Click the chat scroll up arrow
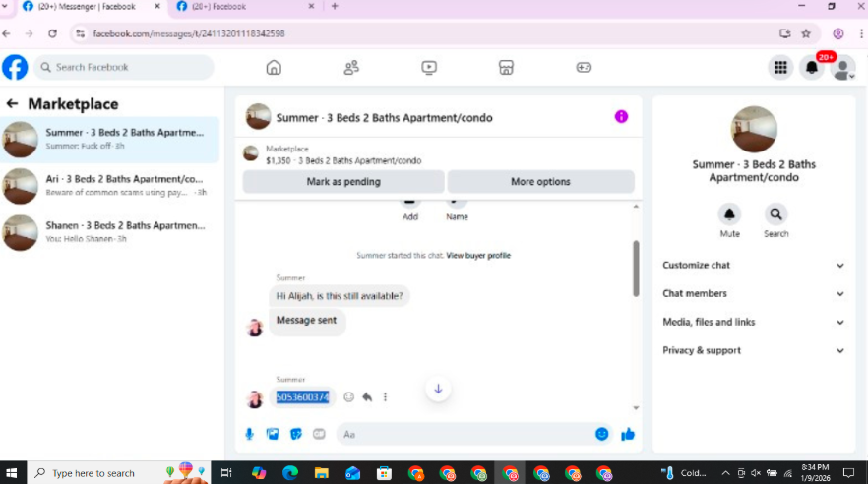Screen dimensions: 868x484 [x=636, y=207]
